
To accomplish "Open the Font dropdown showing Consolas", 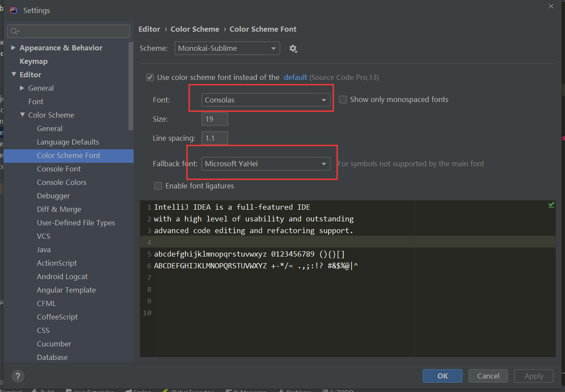I will click(x=266, y=100).
